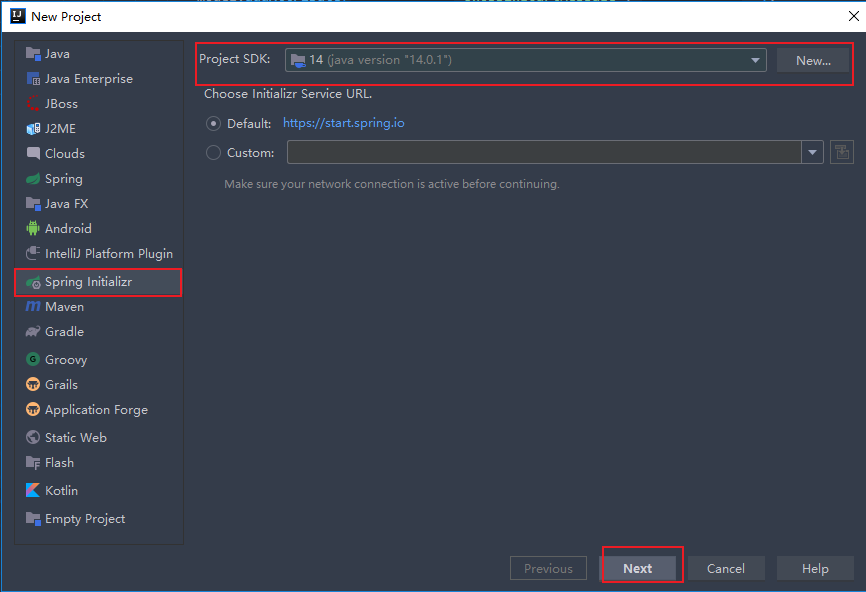
Task: Pick the Empty Project icon
Action: click(x=33, y=519)
